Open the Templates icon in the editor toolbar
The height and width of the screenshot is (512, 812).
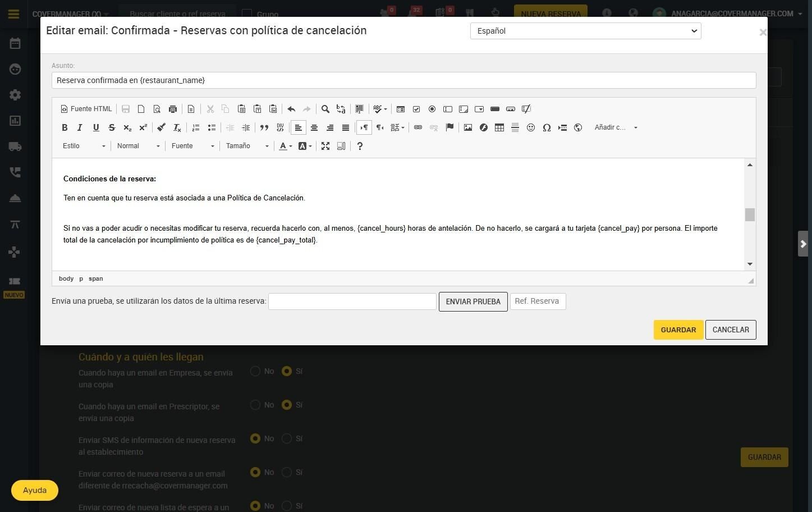pos(191,109)
